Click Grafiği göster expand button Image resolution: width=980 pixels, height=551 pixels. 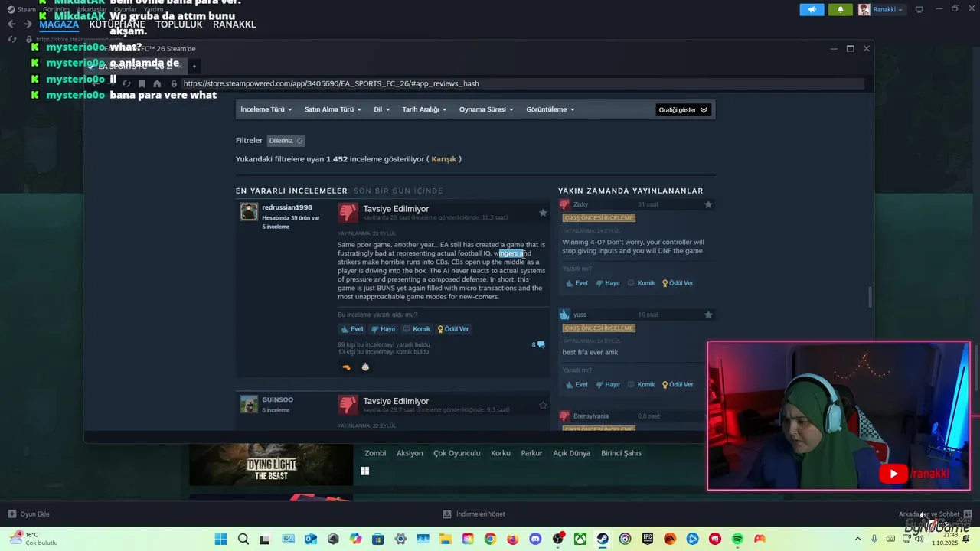[684, 110]
